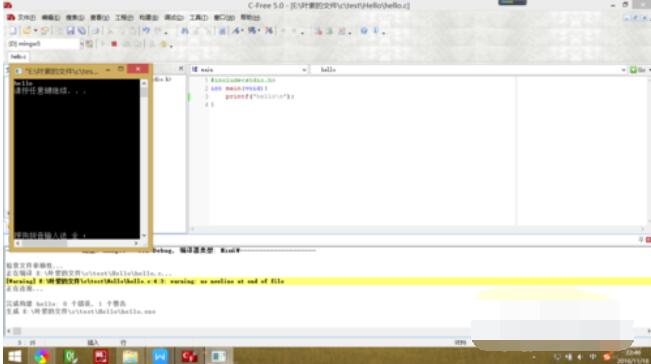Click the Save file toolbar icon
The image size is (651, 364).
coord(71,31)
